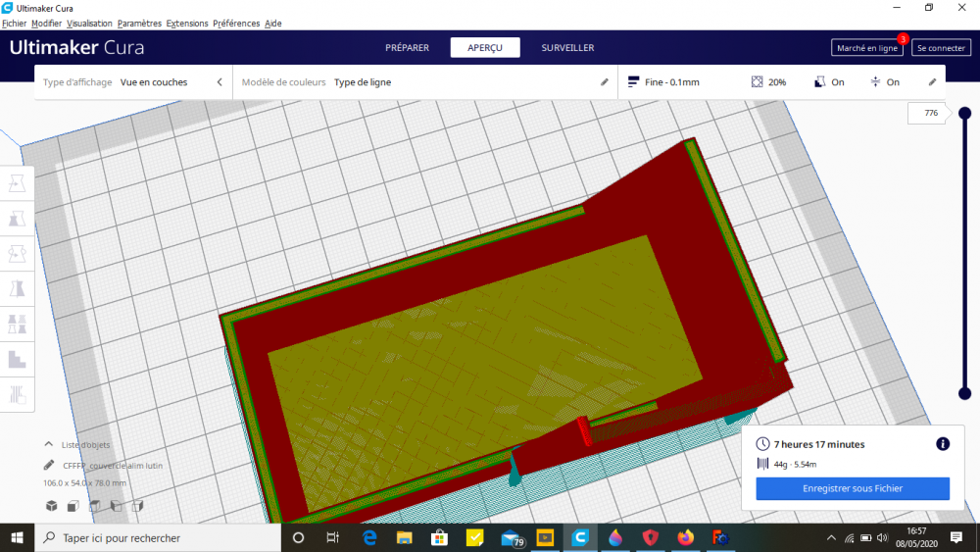Switch to the PRÉPARER tab
Screen dimensions: 980x552
click(407, 47)
